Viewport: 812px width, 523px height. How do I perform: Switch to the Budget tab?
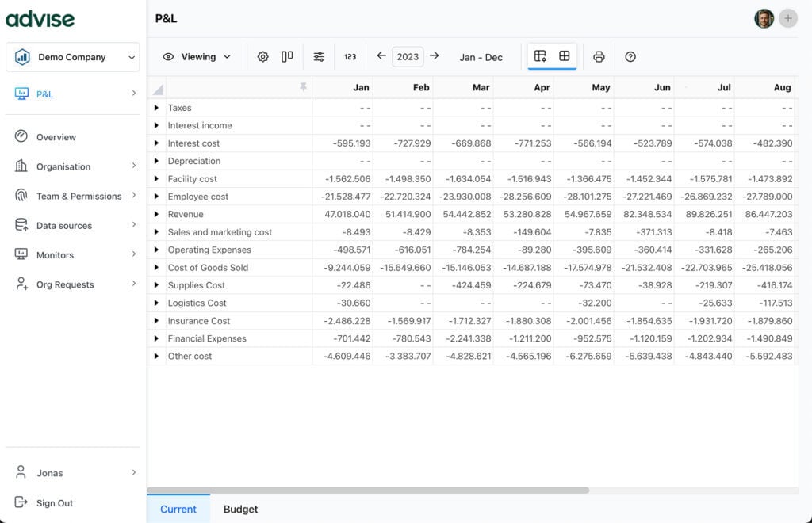240,510
